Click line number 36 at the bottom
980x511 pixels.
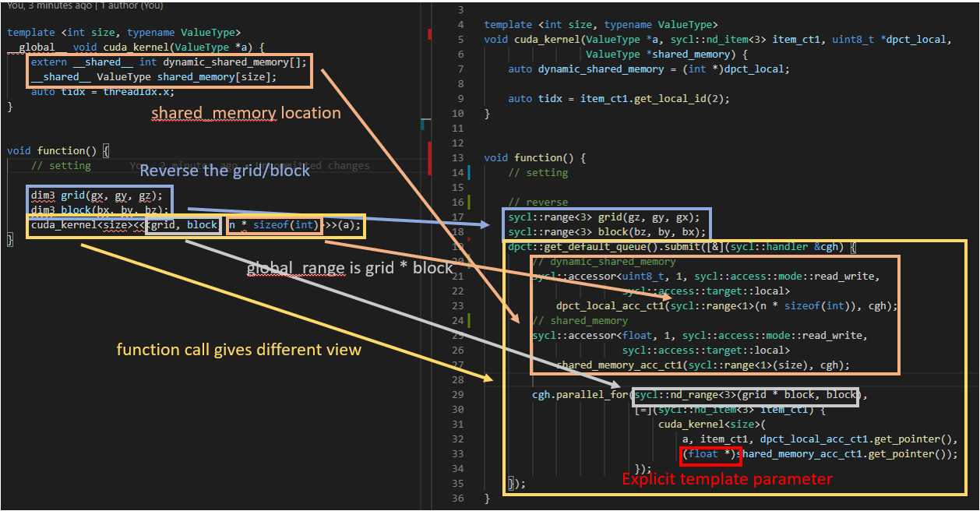point(457,499)
